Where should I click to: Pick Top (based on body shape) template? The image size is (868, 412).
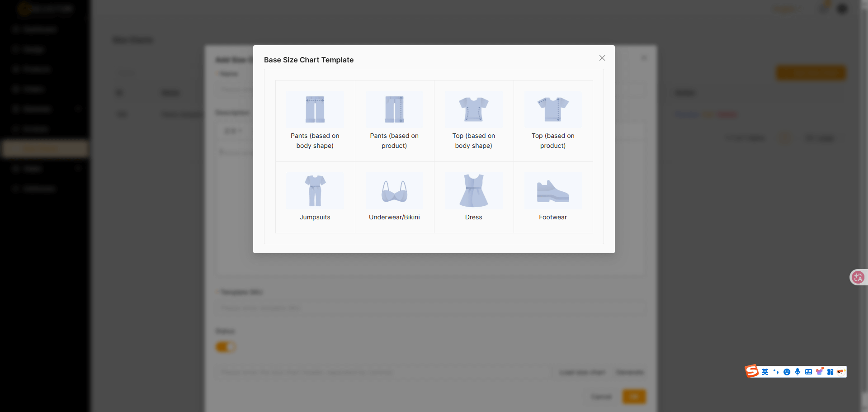click(473, 121)
